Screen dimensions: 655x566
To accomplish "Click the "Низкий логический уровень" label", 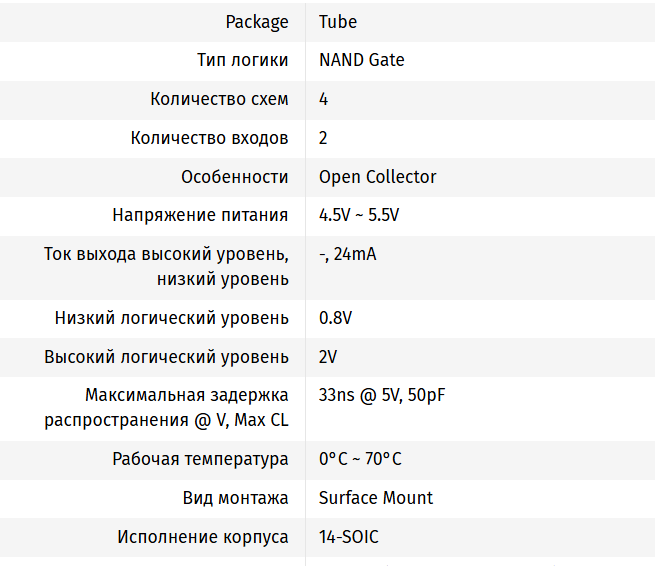I will 171,318.
